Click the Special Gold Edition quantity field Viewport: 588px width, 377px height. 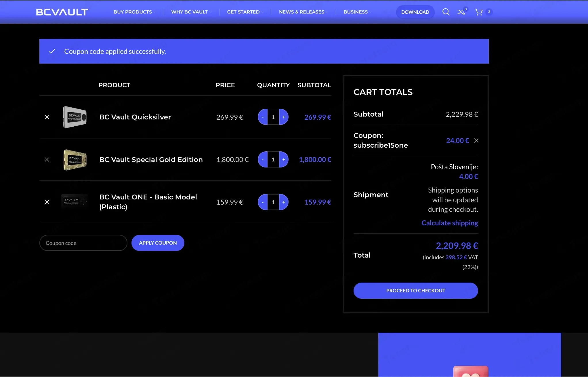[x=273, y=159]
